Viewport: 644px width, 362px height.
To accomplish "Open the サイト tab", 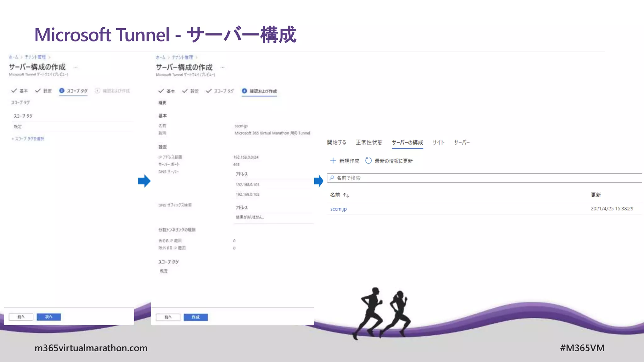I will coord(438,142).
